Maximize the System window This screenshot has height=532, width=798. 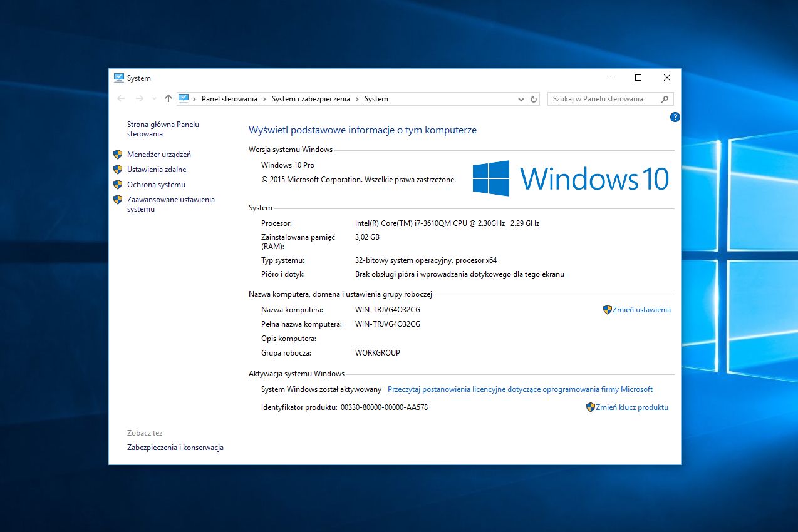point(638,78)
